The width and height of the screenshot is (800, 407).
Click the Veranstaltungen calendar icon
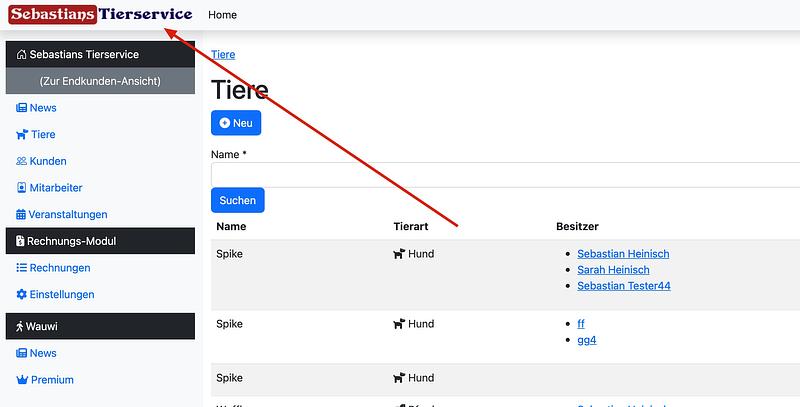click(21, 215)
